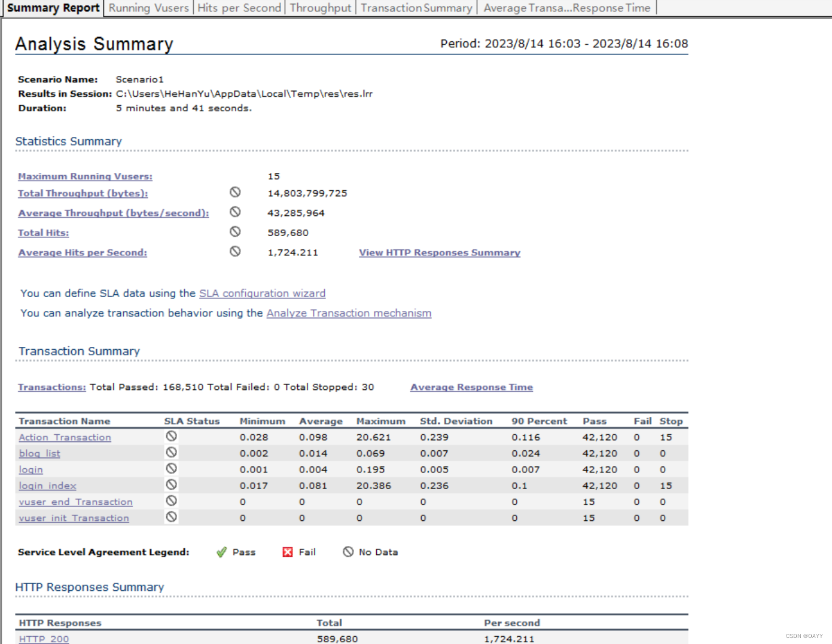Open login_index transaction link
Screen dimensions: 832x644
(47, 486)
